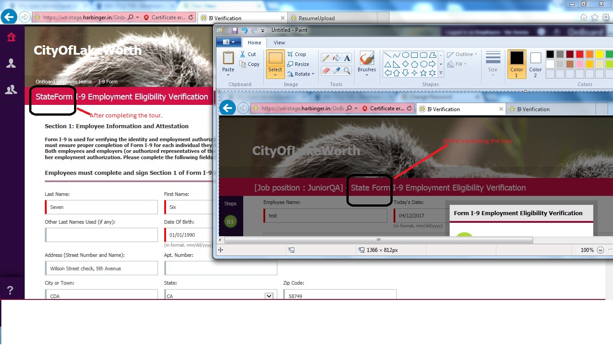Click the Last Name field containing Seven
613x364 pixels.
[102, 207]
